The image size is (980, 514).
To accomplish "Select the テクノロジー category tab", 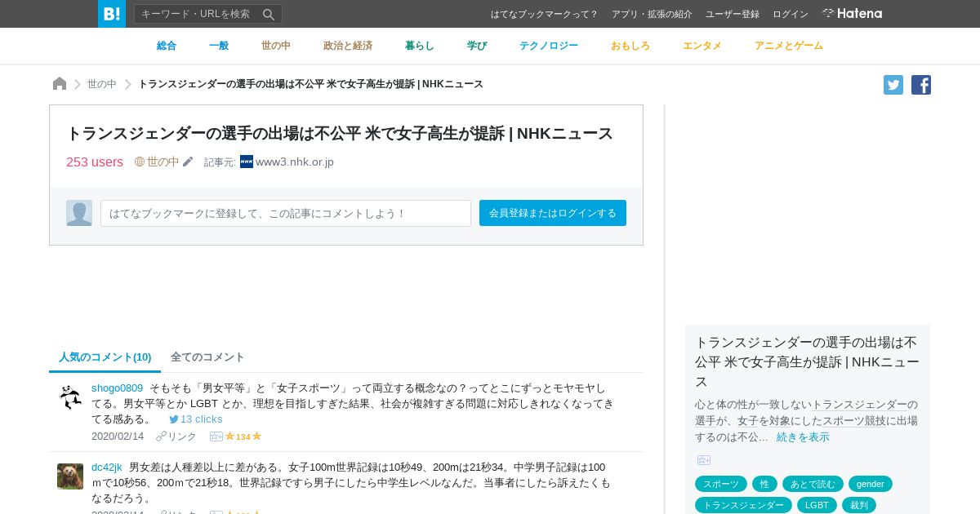I will tap(549, 46).
